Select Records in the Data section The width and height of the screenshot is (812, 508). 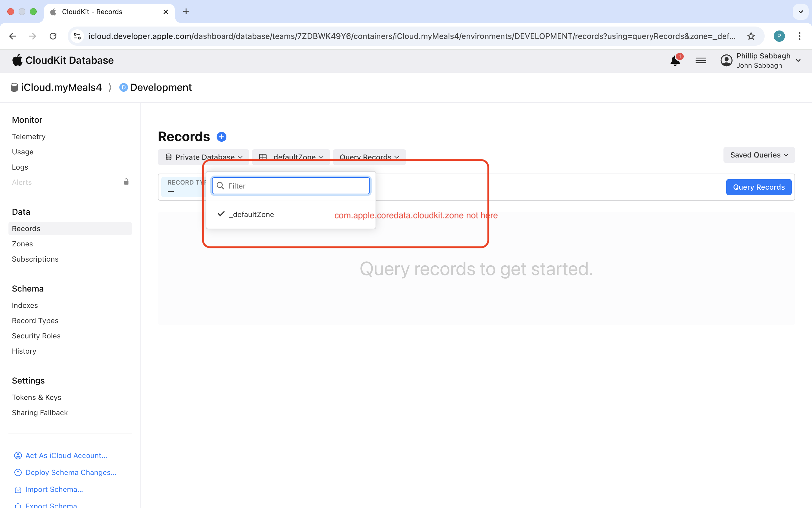(70, 229)
